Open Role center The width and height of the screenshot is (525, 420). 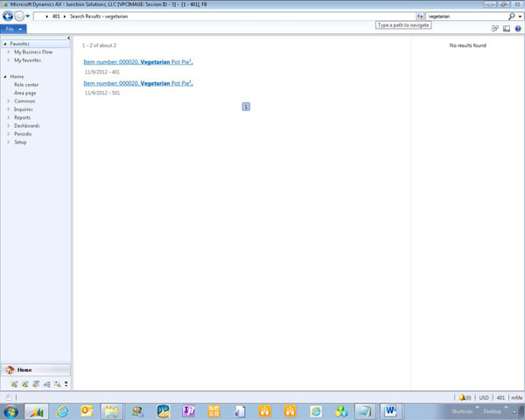[x=26, y=85]
